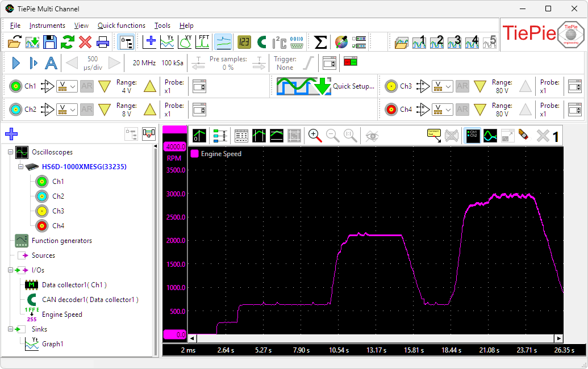This screenshot has height=369, width=588.
Task: Open Ch1 coupling dropdown
Action: coord(66,86)
